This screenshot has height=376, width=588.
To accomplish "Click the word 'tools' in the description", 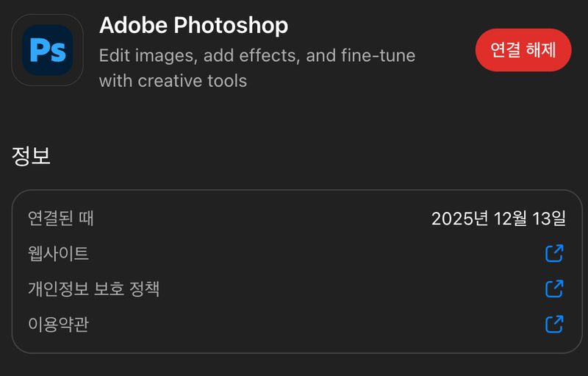I will pyautogui.click(x=227, y=81).
